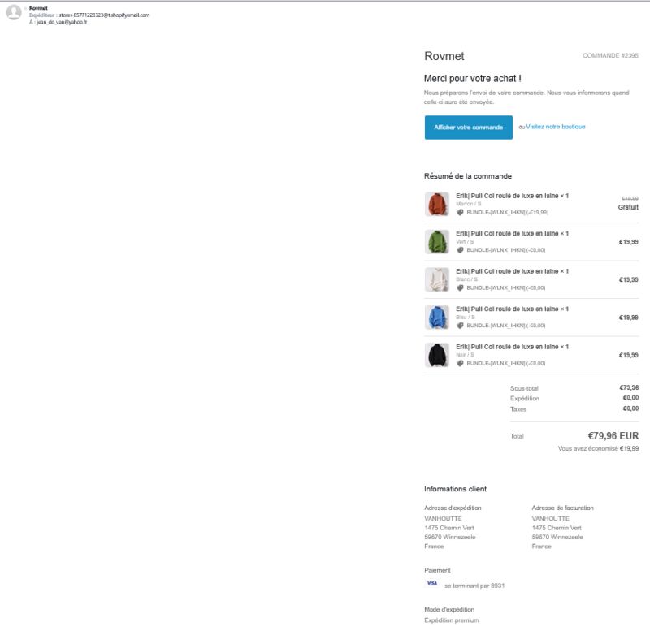Click the Paiement label
Screen dimensions: 650x644
coord(437,570)
